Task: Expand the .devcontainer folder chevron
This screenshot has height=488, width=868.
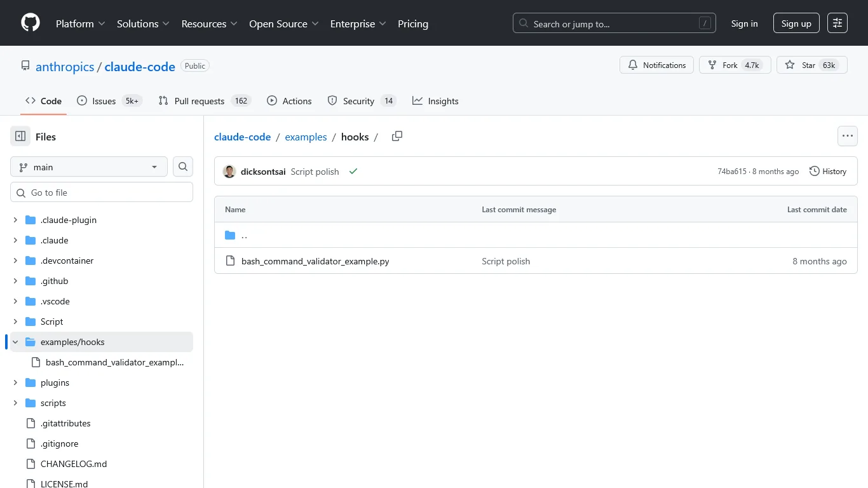Action: pyautogui.click(x=15, y=261)
